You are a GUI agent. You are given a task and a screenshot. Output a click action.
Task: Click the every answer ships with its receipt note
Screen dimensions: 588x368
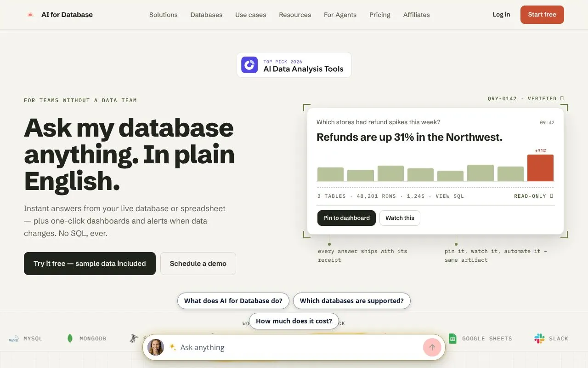[x=362, y=255]
